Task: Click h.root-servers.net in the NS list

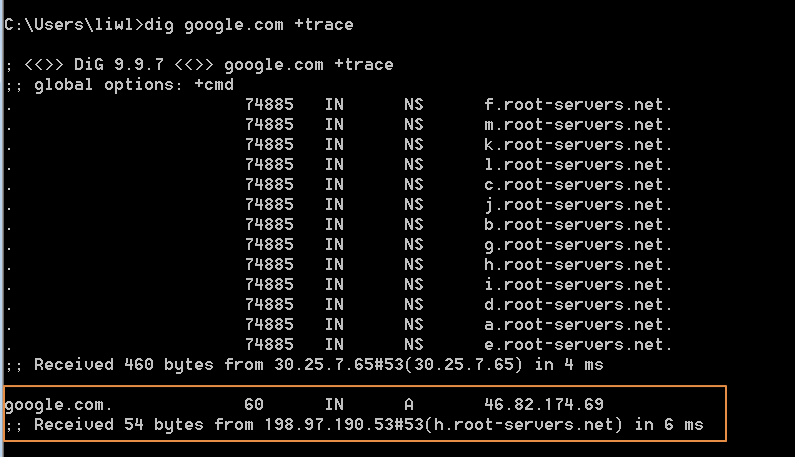Action: click(578, 264)
